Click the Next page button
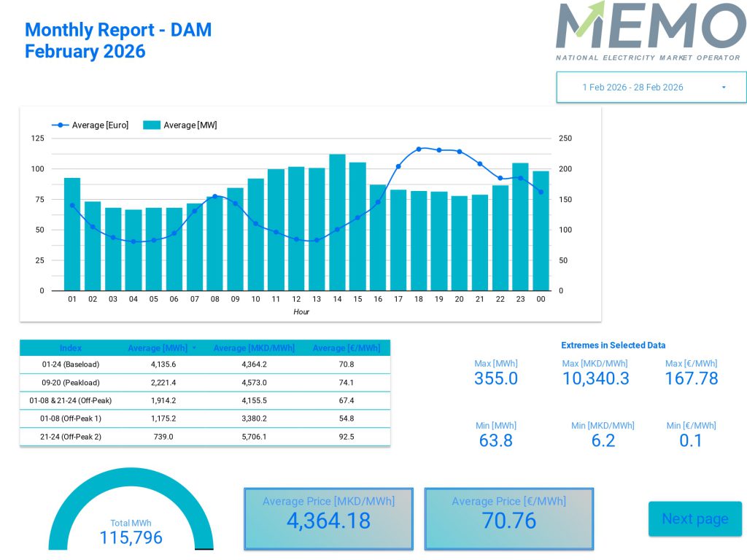Image resolution: width=747 pixels, height=560 pixels. tap(694, 518)
